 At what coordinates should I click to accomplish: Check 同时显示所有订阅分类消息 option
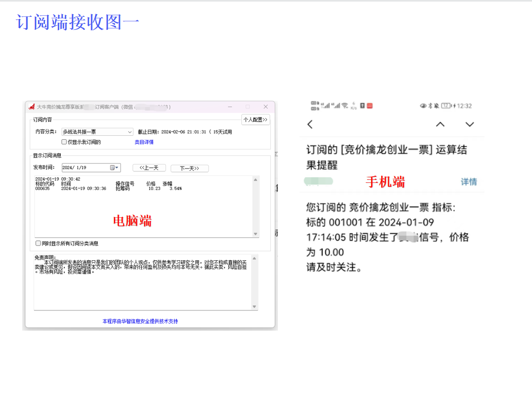(38, 244)
